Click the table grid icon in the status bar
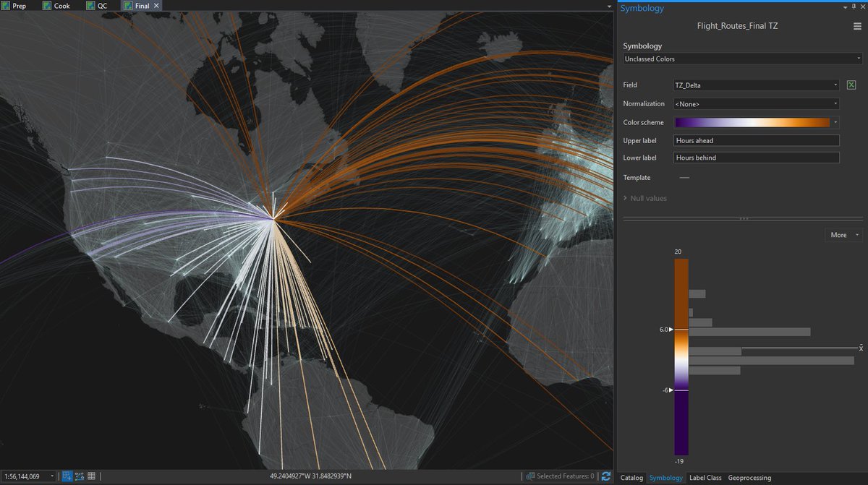The width and height of the screenshot is (868, 485). 91,476
